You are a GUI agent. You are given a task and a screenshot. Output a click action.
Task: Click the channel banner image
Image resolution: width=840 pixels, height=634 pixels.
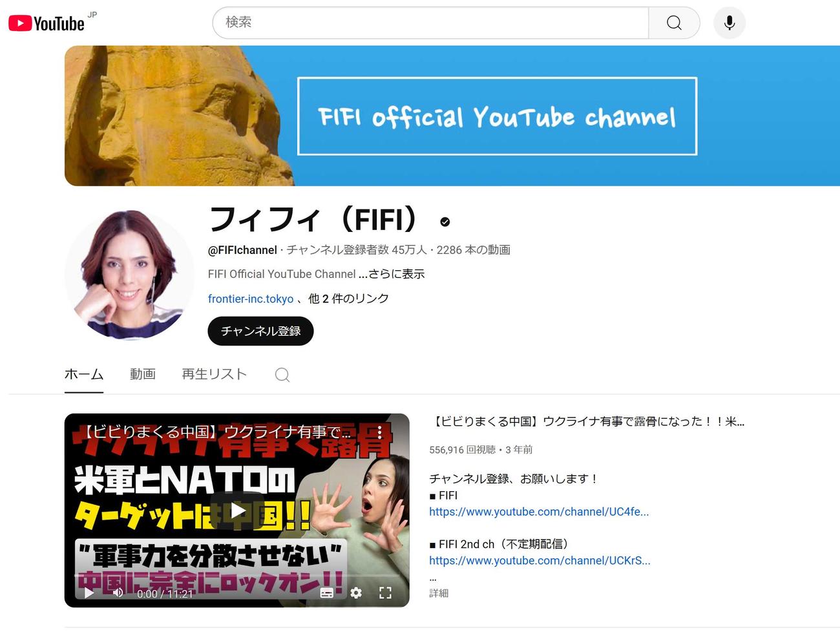click(452, 116)
